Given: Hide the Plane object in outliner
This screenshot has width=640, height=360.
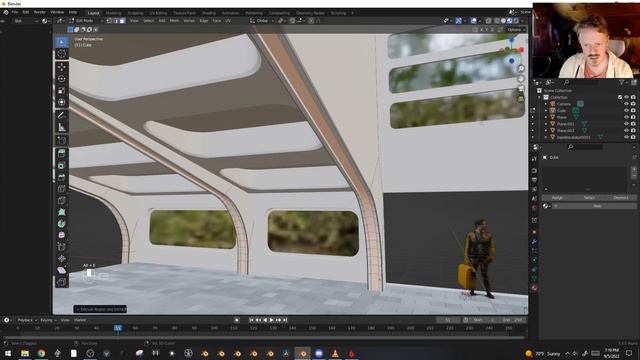Looking at the screenshot, I should [626, 117].
